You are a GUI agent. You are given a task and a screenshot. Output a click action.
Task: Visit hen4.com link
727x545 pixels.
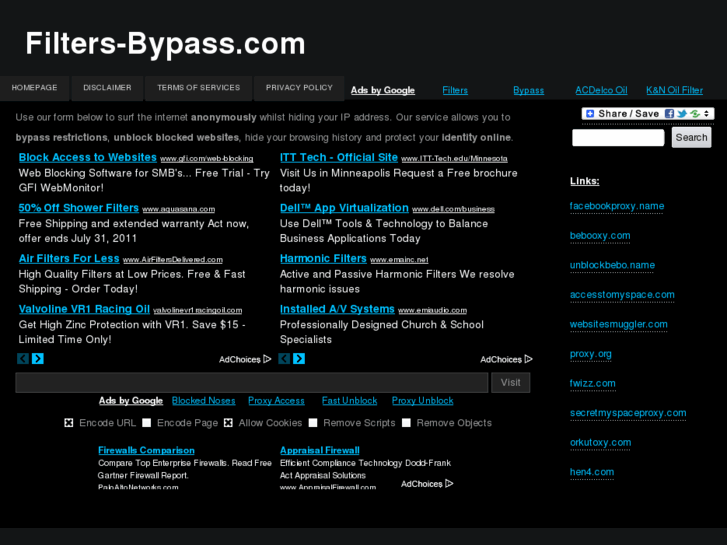pyautogui.click(x=592, y=472)
